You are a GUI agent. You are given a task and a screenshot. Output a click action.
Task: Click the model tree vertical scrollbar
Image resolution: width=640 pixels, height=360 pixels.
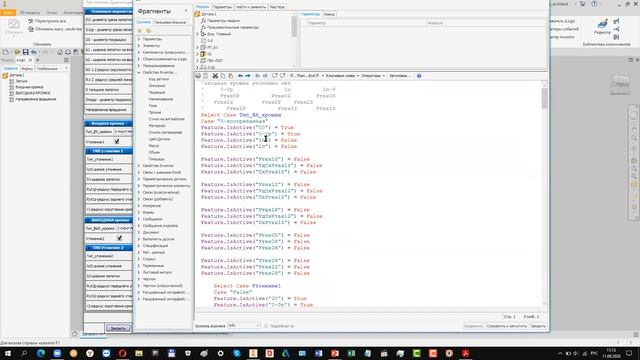(x=294, y=39)
